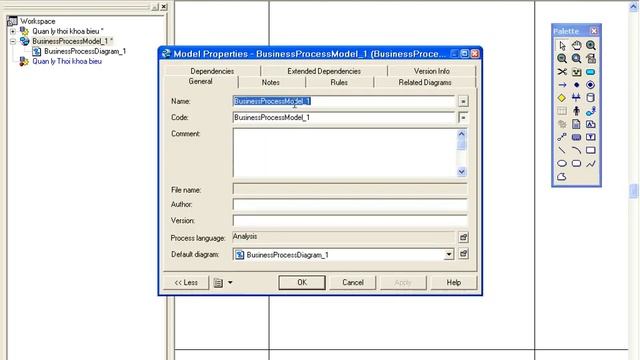Select the Rectangle shape tool in Palette
The width and height of the screenshot is (640, 360).
[x=591, y=150]
